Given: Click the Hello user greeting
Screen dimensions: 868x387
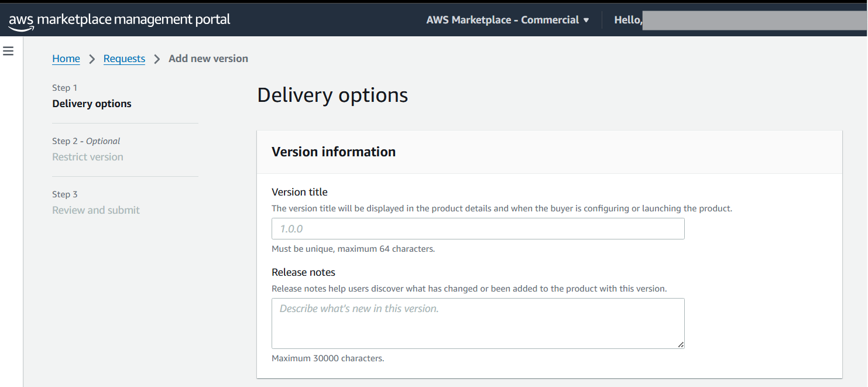Looking at the screenshot, I should point(628,20).
